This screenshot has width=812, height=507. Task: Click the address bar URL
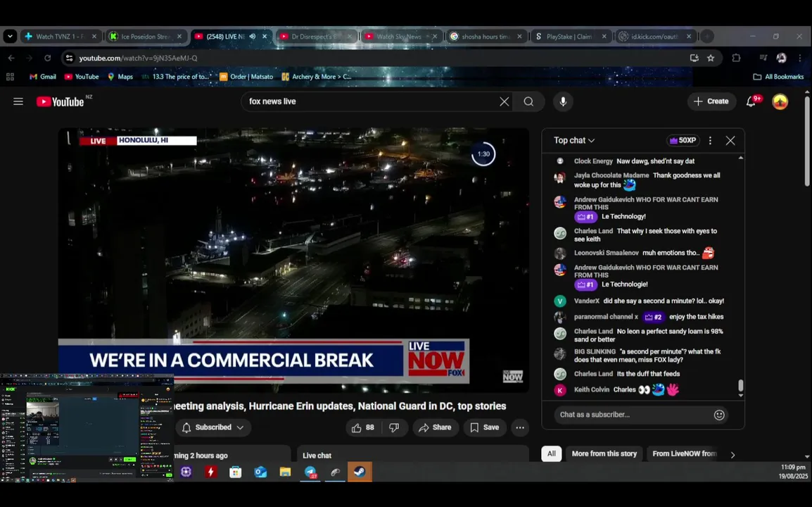click(138, 58)
